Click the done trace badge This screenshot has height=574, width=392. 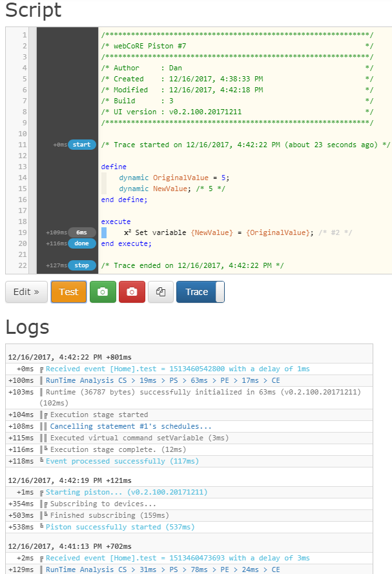click(81, 243)
